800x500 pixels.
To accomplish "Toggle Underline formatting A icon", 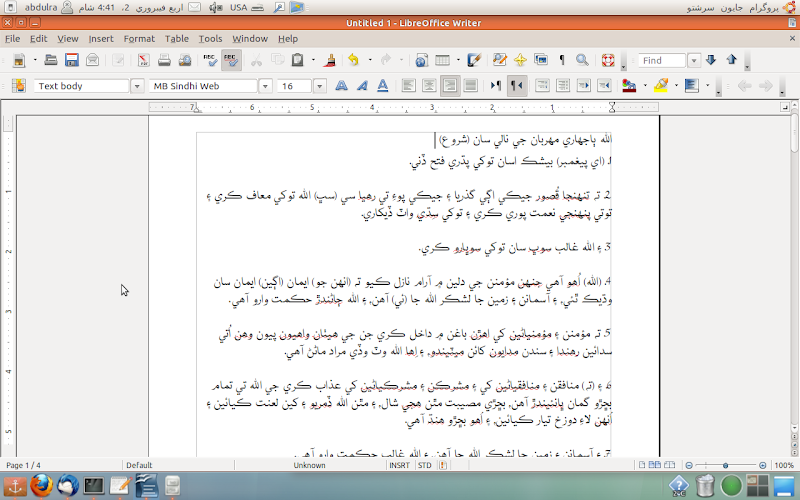I will tap(383, 86).
